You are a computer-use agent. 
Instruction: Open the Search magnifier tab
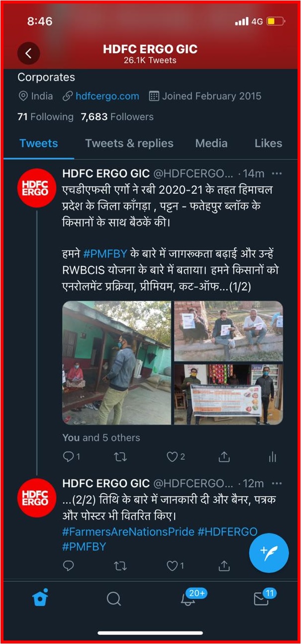click(114, 599)
